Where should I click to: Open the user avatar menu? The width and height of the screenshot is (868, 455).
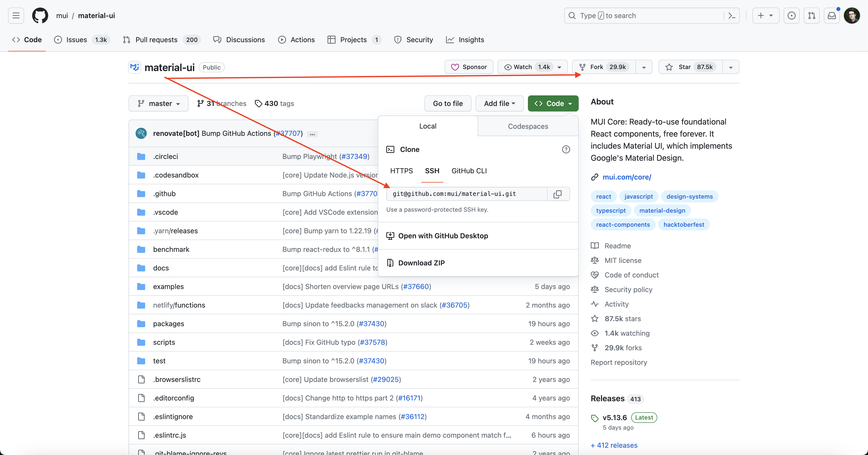(852, 16)
